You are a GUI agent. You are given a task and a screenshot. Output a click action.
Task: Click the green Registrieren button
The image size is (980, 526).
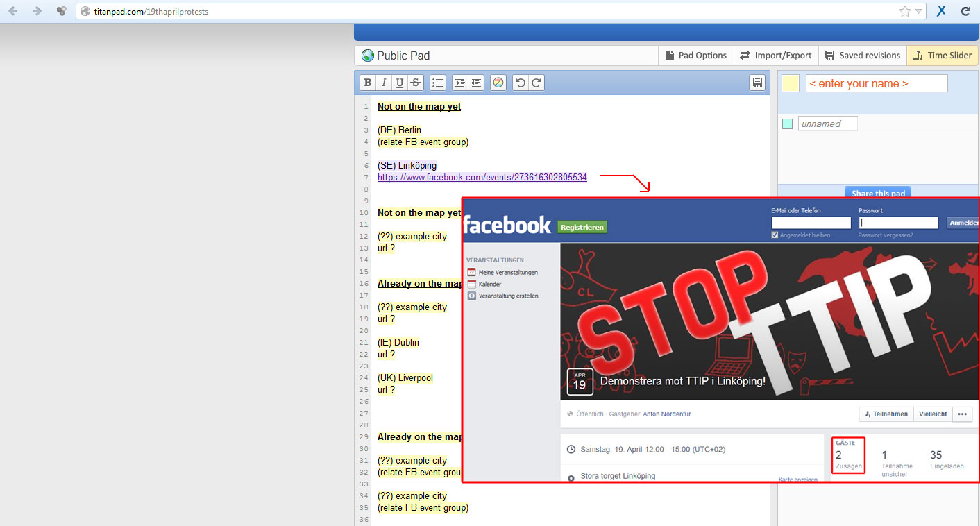(x=582, y=227)
